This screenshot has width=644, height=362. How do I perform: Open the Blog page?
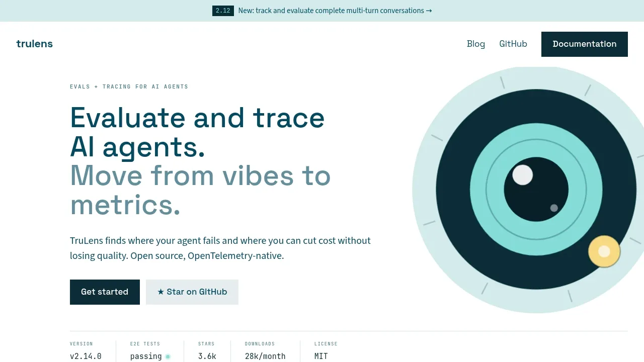point(476,44)
